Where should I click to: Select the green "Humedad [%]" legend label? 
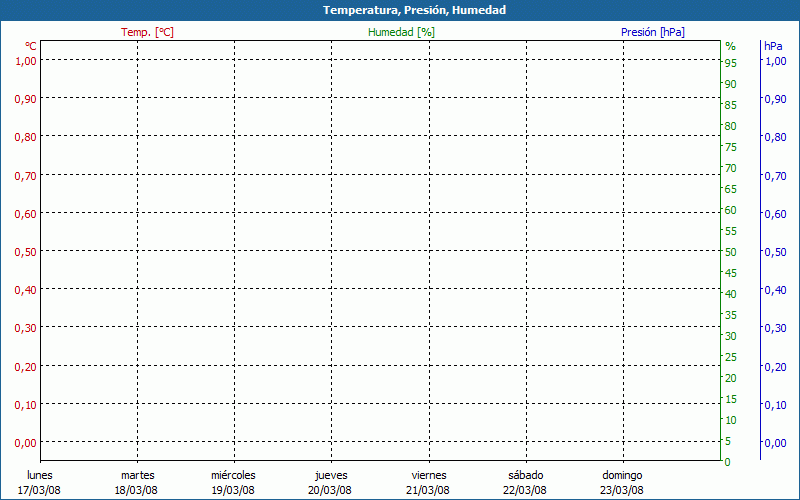pos(401,32)
